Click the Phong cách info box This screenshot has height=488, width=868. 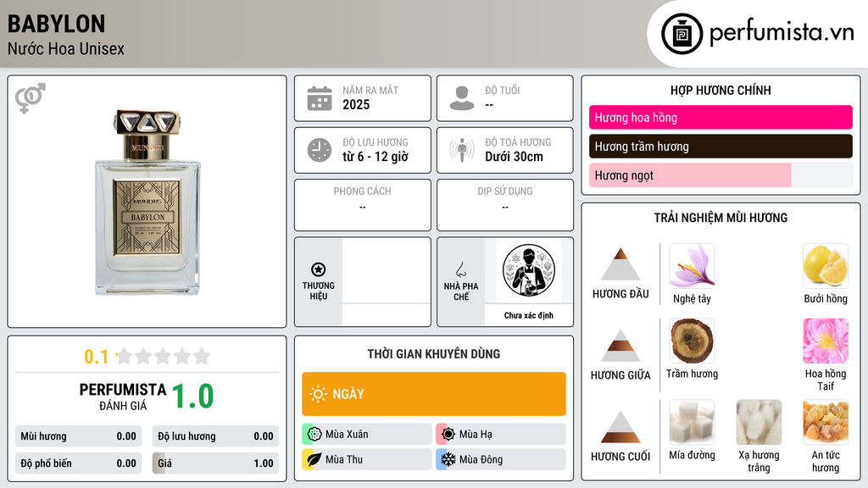363,205
